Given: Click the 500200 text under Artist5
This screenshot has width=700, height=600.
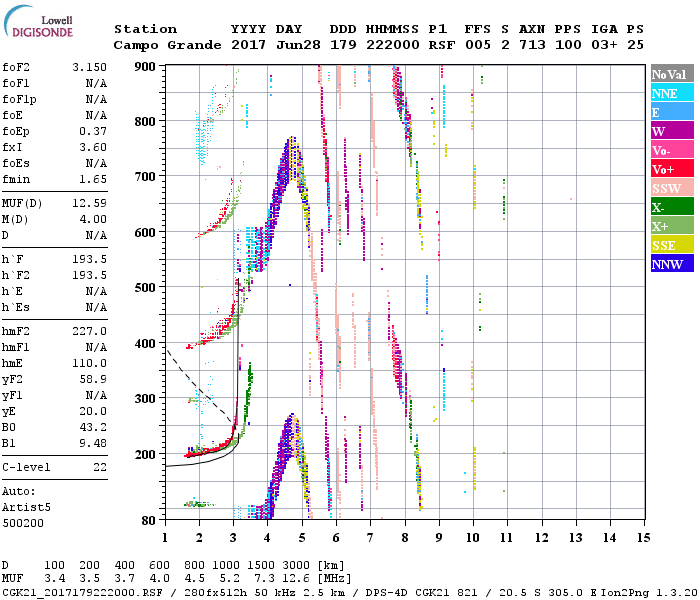Looking at the screenshot, I should coord(23,523).
